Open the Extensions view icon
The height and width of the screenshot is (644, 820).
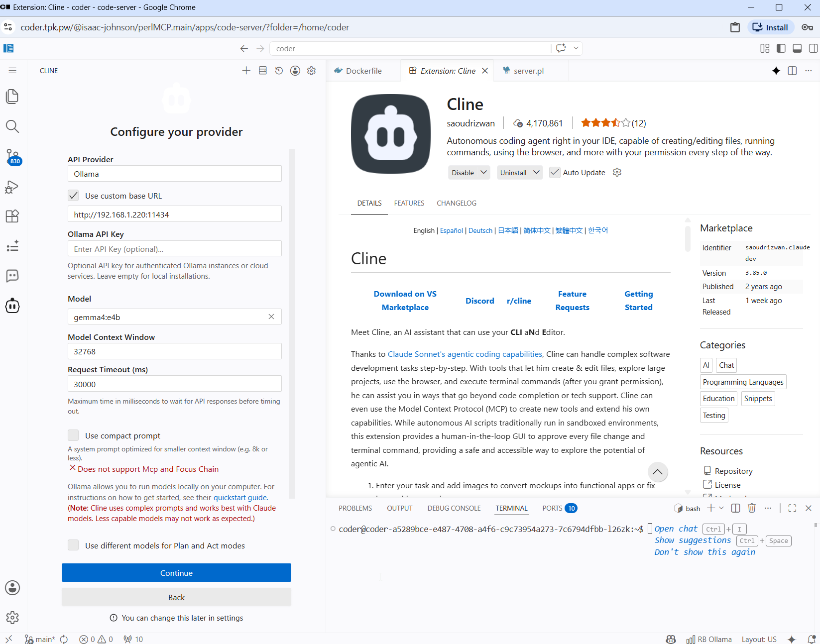coord(12,216)
